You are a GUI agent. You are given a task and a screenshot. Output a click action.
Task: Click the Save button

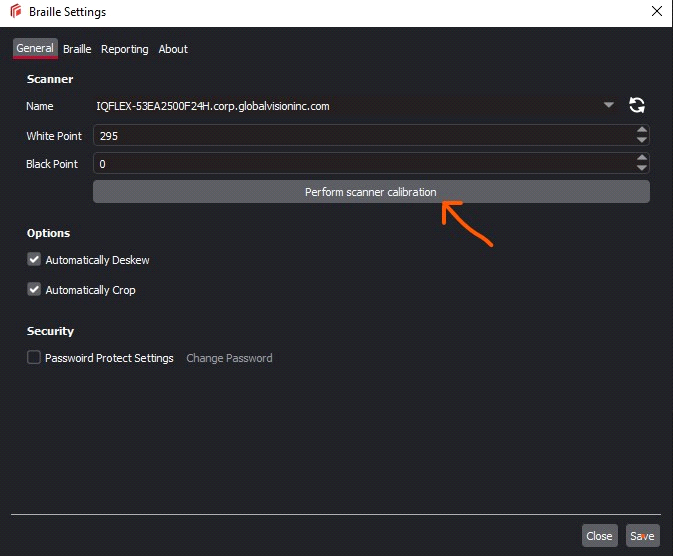point(642,536)
